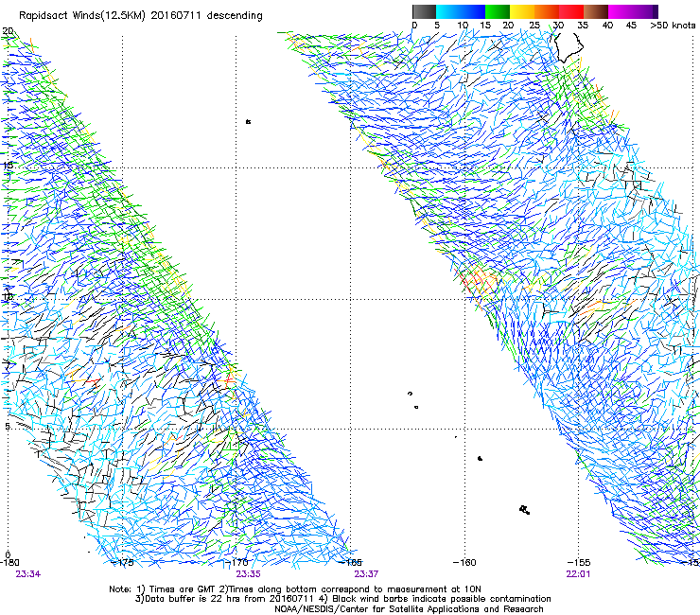
Task: Click the cyan-blue 5–15 knots color segment
Action: coord(461,11)
